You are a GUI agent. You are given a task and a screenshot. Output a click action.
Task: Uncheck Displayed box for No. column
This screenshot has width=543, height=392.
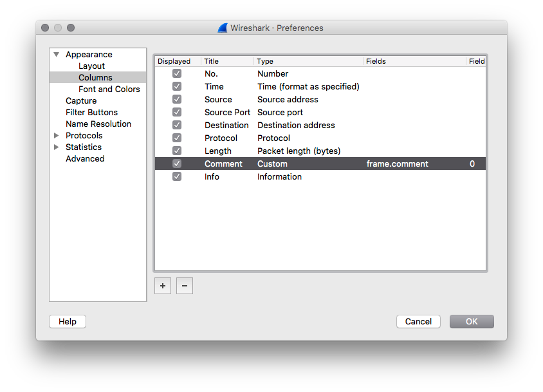point(177,73)
